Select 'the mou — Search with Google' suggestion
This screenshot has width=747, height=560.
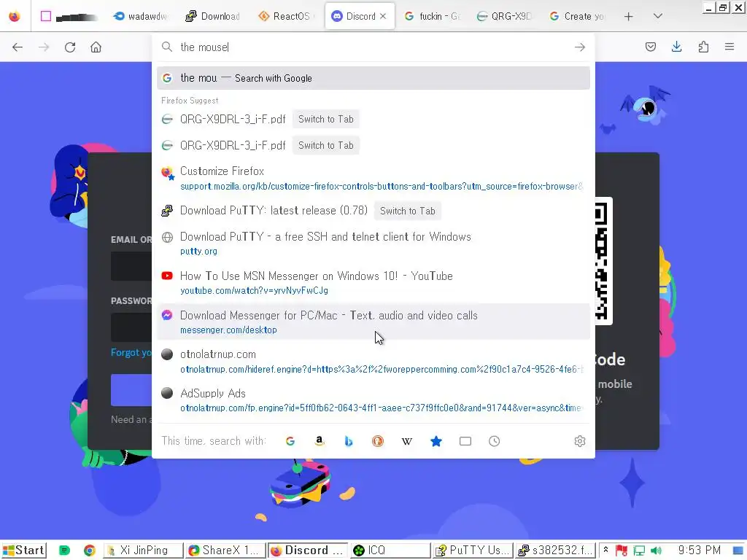tap(373, 78)
